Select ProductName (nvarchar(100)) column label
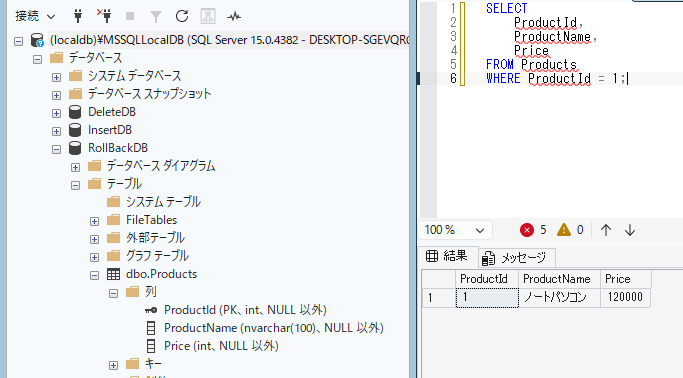The image size is (683, 378). point(274,328)
